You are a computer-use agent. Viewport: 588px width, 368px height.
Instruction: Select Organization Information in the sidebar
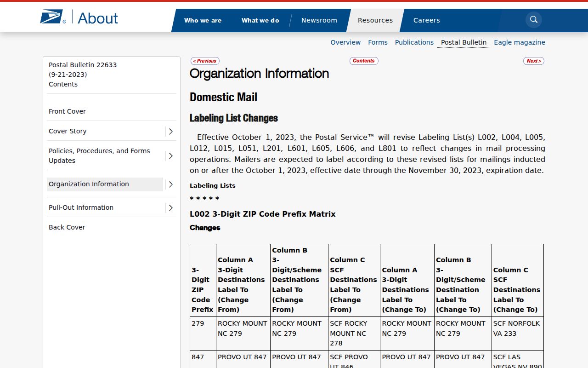[105, 184]
